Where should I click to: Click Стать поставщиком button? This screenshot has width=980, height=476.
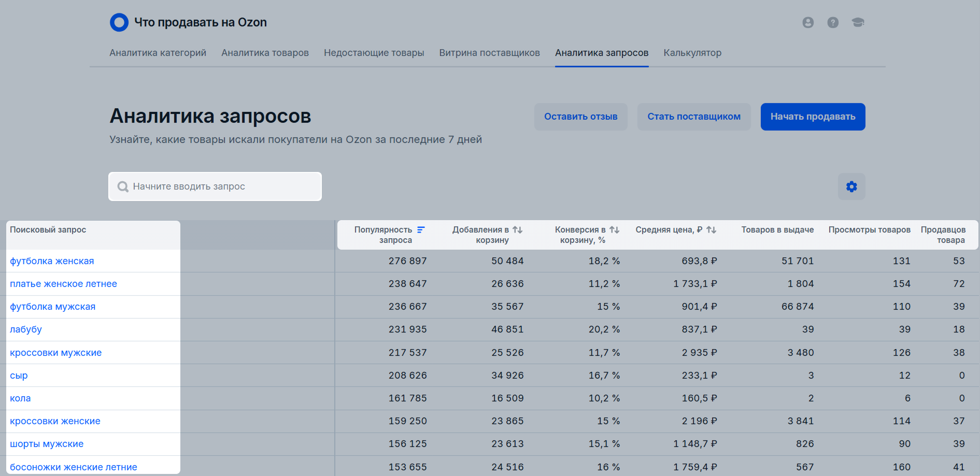[x=694, y=117]
